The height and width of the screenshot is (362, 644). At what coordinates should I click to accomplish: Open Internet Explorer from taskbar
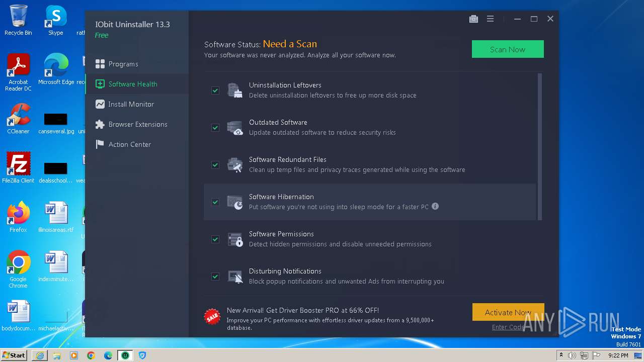point(40,355)
